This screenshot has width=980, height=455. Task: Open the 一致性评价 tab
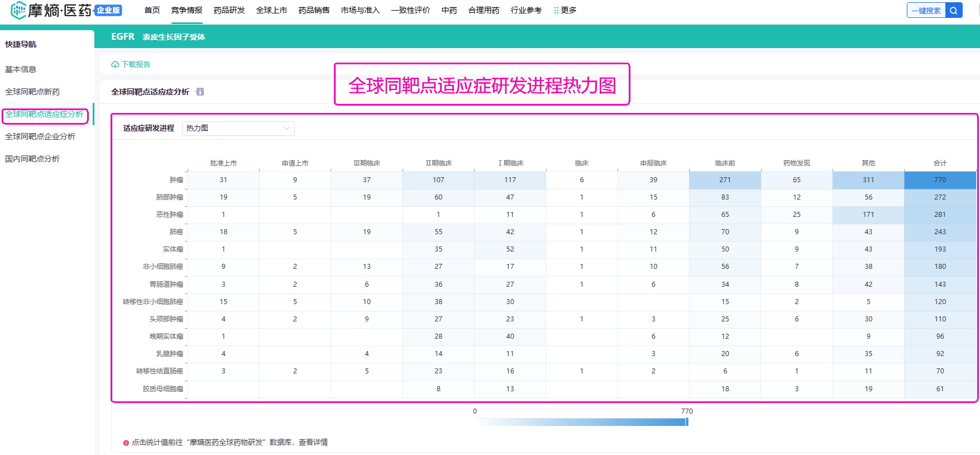click(410, 11)
